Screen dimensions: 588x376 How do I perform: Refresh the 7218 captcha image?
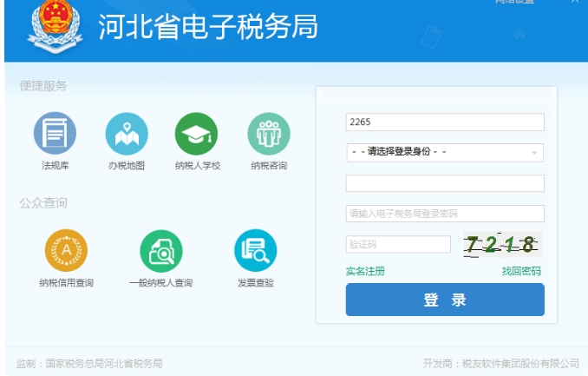point(500,244)
